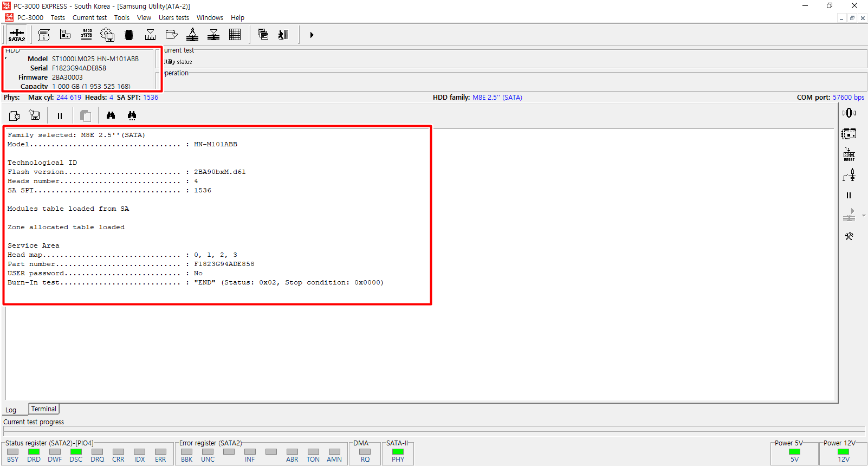Image resolution: width=868 pixels, height=466 pixels.
Task: Click the binoculars find next icon
Action: click(132, 115)
